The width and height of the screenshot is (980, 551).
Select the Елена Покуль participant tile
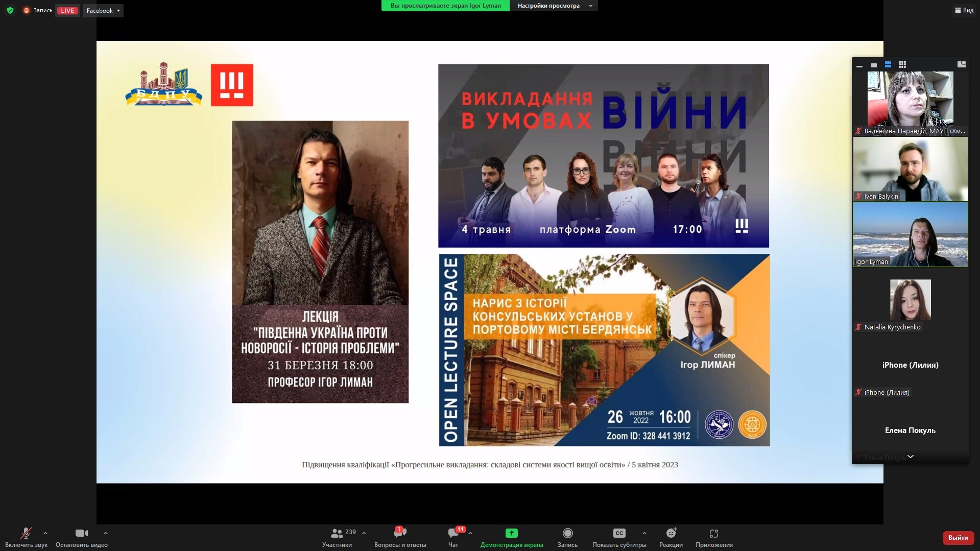pyautogui.click(x=910, y=430)
